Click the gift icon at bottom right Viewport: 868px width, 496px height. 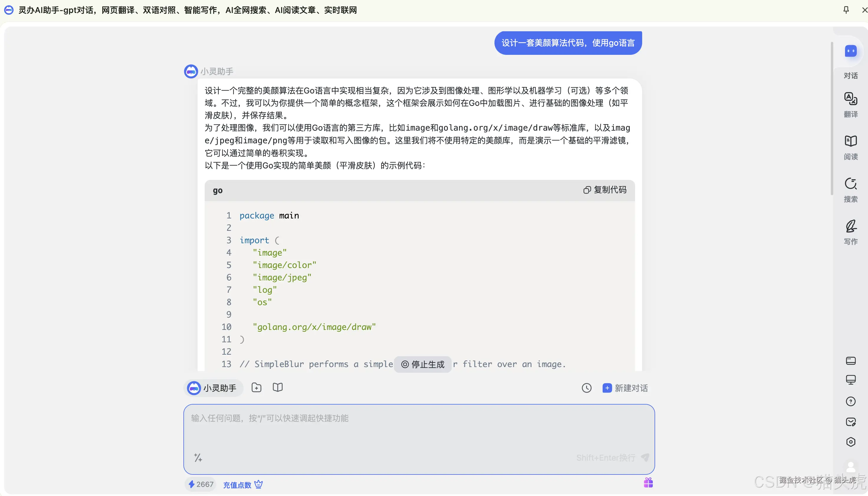[647, 482]
